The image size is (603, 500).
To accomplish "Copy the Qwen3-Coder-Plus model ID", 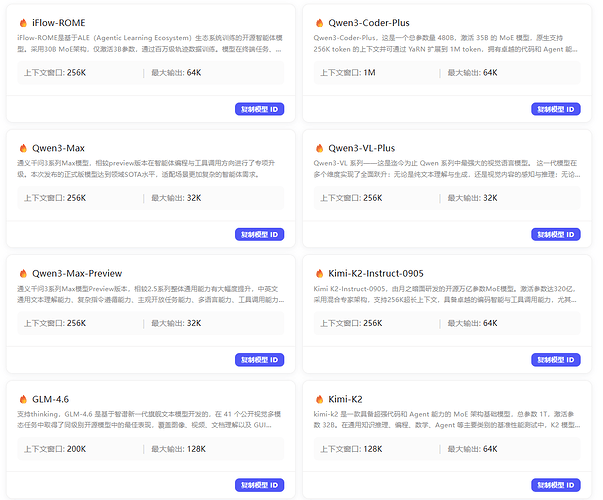I will tap(556, 108).
